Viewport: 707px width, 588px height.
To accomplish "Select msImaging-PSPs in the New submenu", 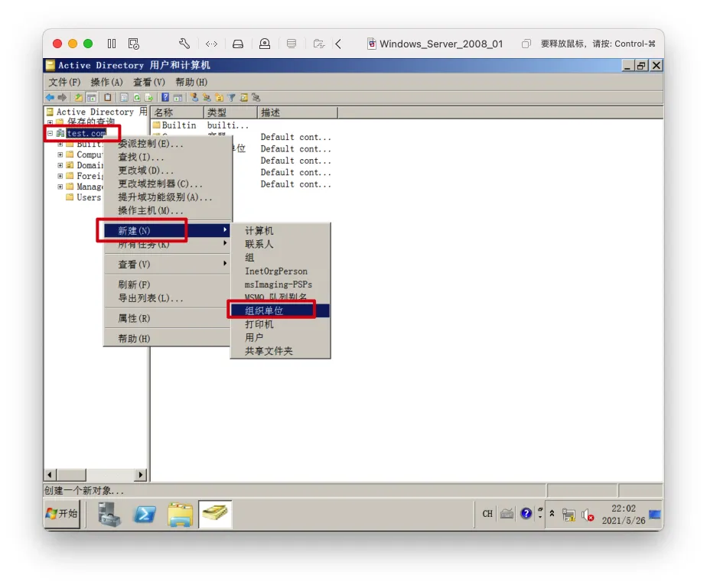I will click(x=281, y=284).
